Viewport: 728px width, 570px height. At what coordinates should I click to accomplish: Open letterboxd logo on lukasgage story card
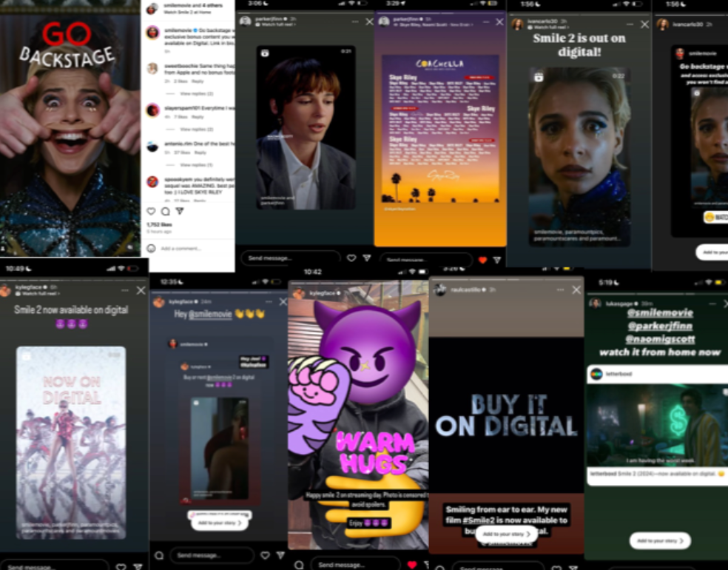[596, 374]
